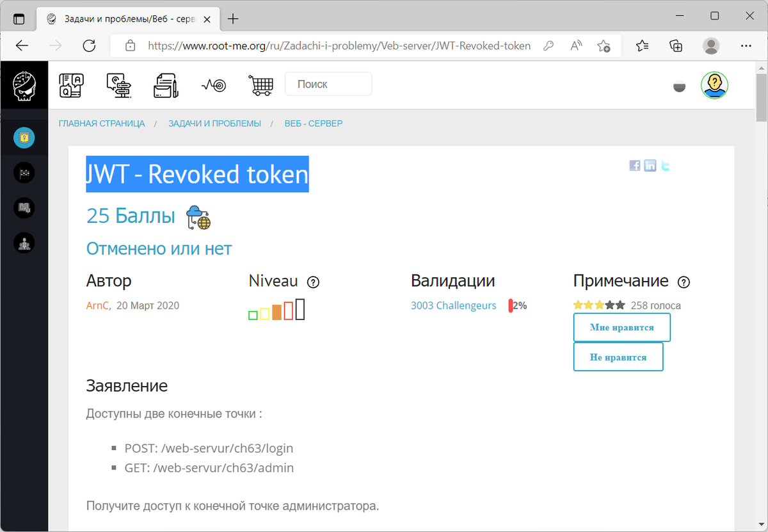This screenshot has width=768, height=532.
Task: Open the signpost directions icon in the top navigation
Action: pyautogui.click(x=118, y=85)
